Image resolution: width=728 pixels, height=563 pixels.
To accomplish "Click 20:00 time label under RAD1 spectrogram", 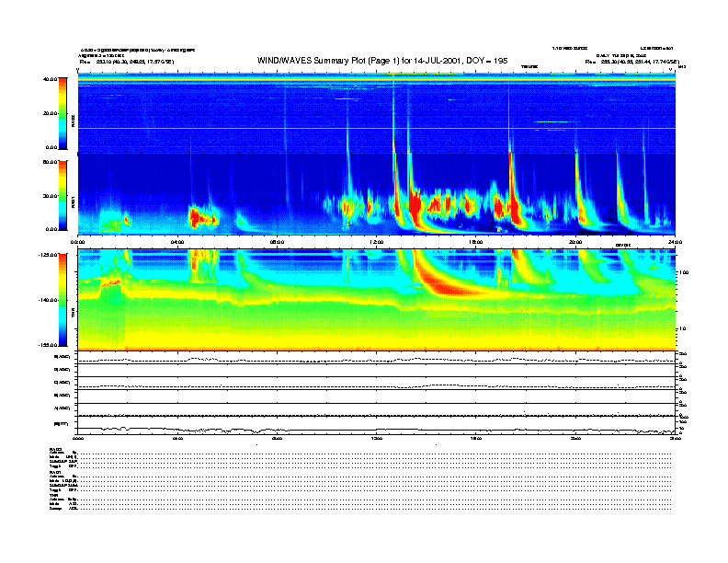I will click(x=575, y=242).
